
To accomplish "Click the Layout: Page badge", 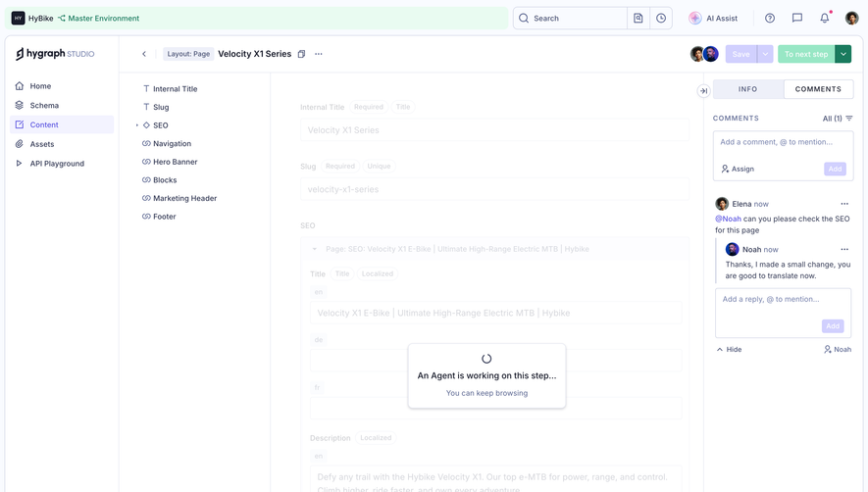I will pyautogui.click(x=188, y=54).
